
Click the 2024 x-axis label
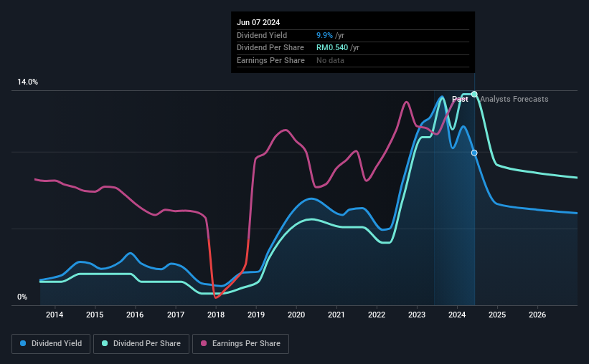click(457, 315)
